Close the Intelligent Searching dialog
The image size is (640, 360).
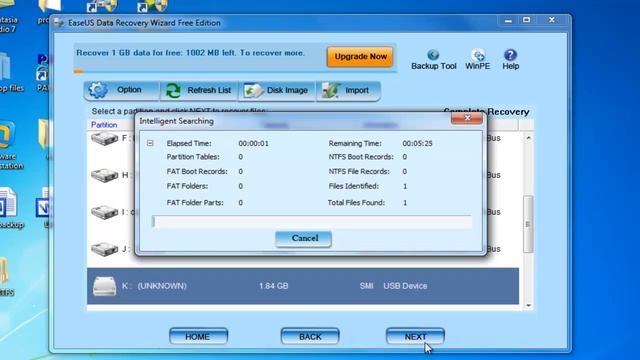(x=467, y=118)
